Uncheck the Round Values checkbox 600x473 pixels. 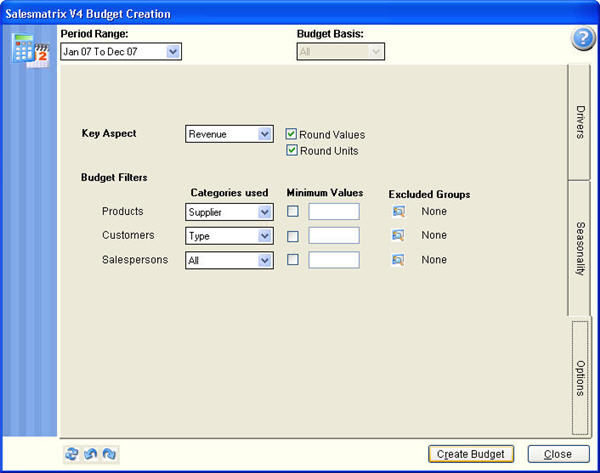coord(292,134)
